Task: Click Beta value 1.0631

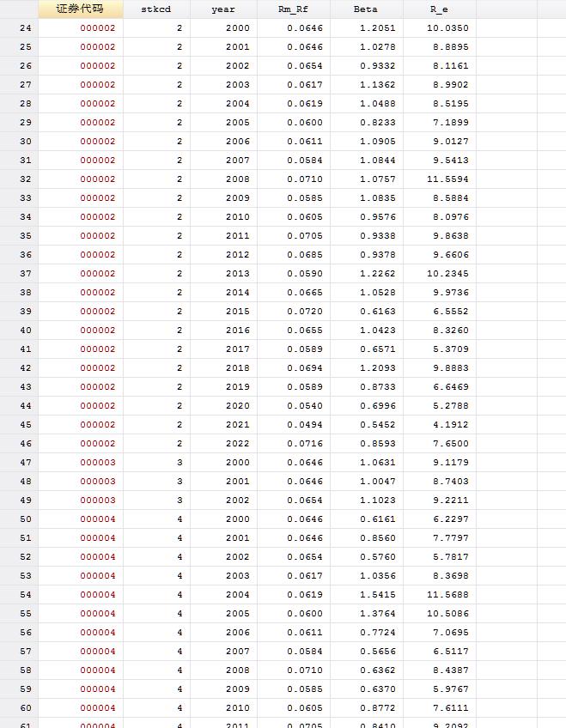Action: (x=378, y=463)
